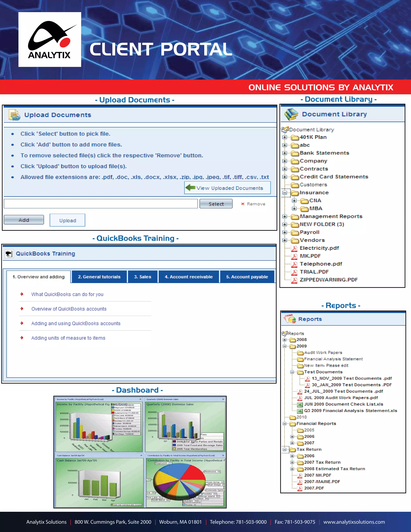The height and width of the screenshot is (532, 411).
Task: Open the Payroll folder icon
Action: tap(295, 232)
